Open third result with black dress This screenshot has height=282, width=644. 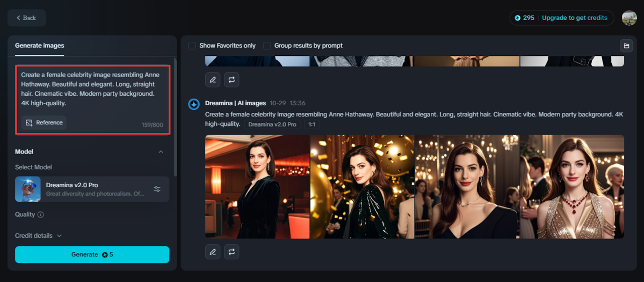[x=467, y=187]
